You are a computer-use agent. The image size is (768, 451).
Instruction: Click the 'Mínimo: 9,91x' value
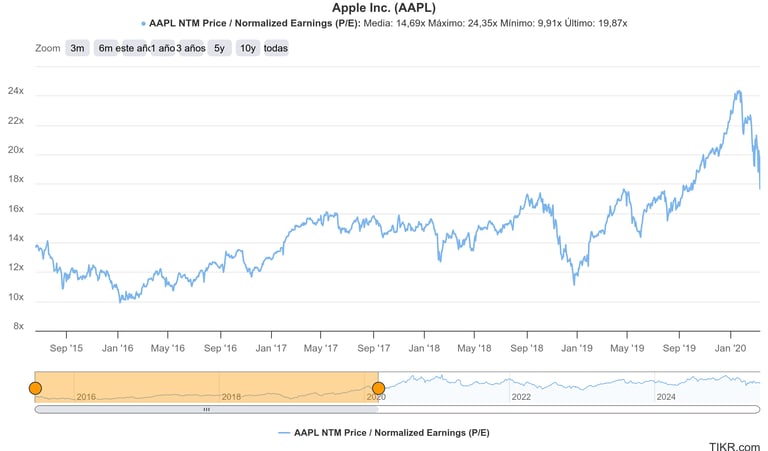(531, 23)
